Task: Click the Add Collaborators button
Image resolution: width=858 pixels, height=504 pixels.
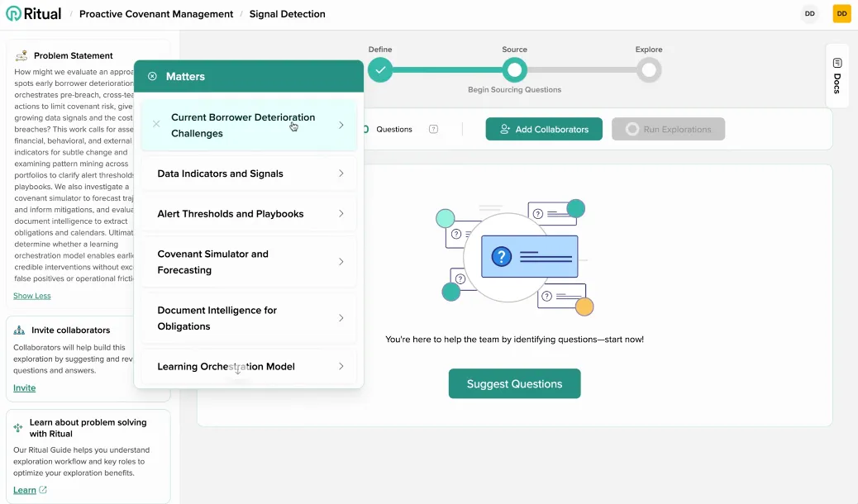Action: click(544, 129)
